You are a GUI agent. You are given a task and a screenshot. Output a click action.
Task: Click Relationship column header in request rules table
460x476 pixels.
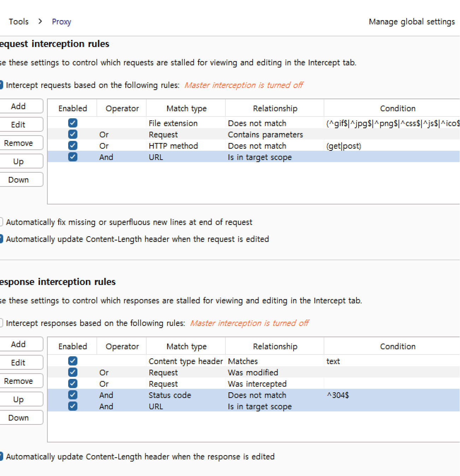tap(275, 108)
